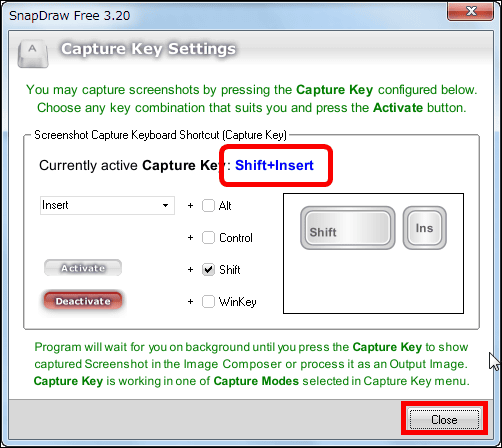502x448 pixels.
Task: Click the Capture Key Settings heading
Action: tap(148, 49)
